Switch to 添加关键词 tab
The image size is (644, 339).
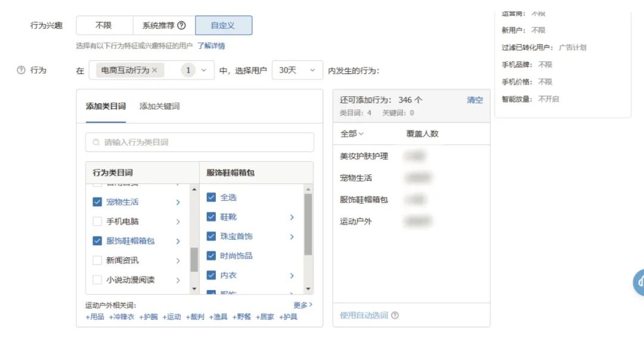coord(159,106)
